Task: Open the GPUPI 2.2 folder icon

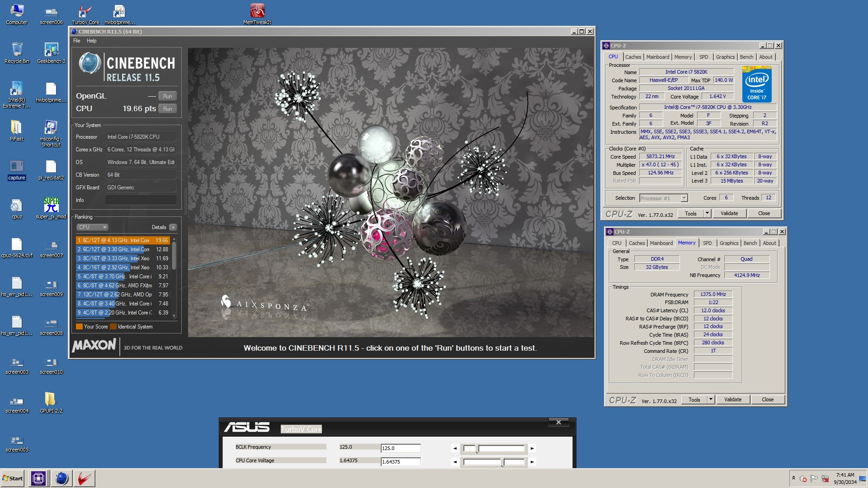Action: 51,403
